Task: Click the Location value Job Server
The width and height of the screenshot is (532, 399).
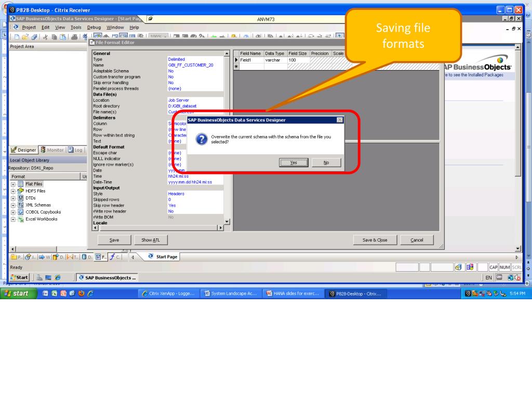Action: (x=195, y=100)
